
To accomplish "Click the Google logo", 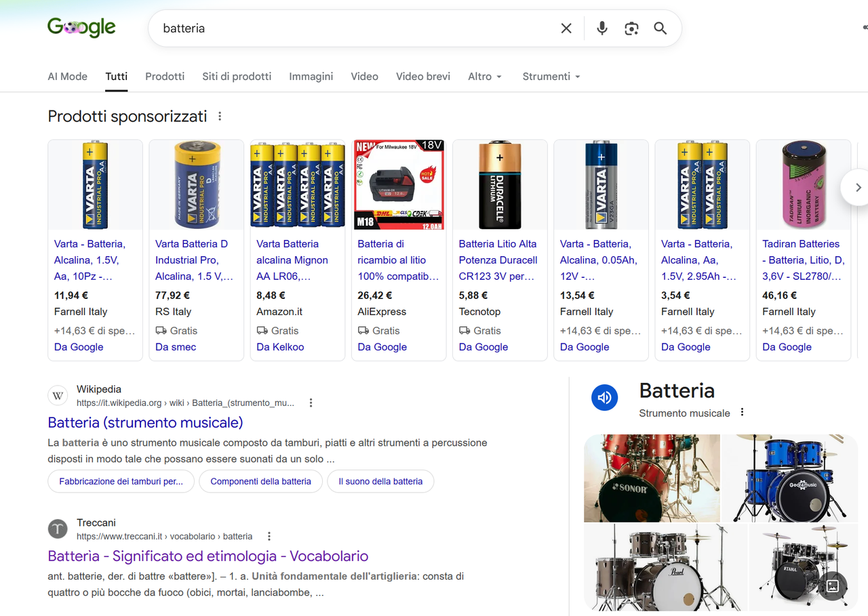I will [81, 28].
